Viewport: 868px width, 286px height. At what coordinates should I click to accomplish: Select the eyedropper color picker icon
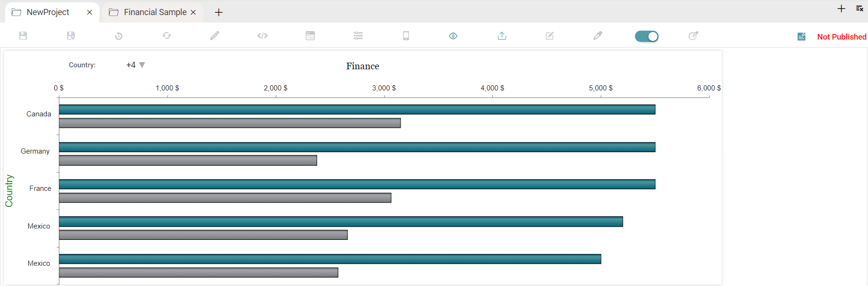tap(598, 36)
